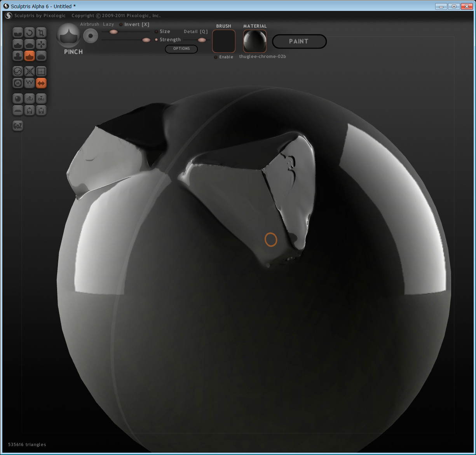Select the Grab move tool
The height and width of the screenshot is (455, 476).
point(41,44)
